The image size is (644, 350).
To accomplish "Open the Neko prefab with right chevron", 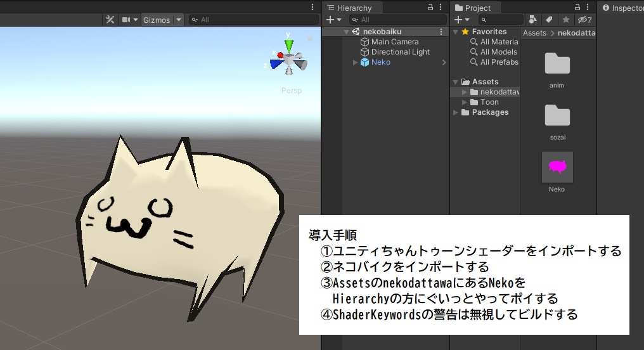I will (444, 62).
